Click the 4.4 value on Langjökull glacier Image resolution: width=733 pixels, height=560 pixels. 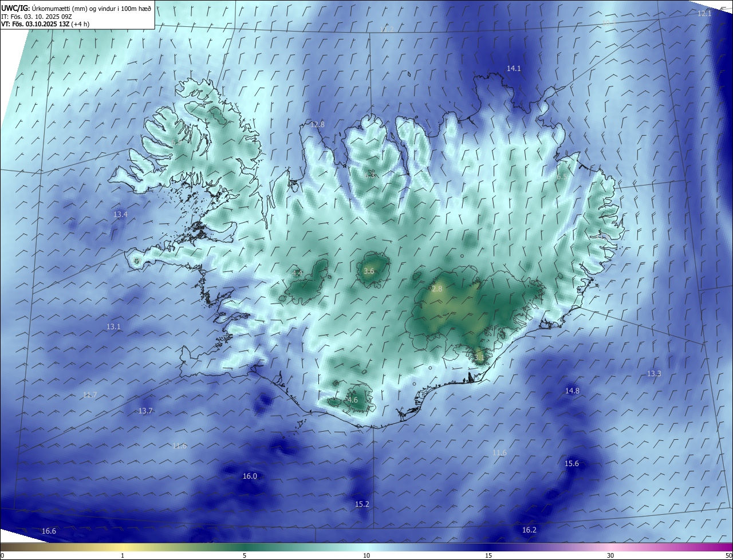coord(297,274)
